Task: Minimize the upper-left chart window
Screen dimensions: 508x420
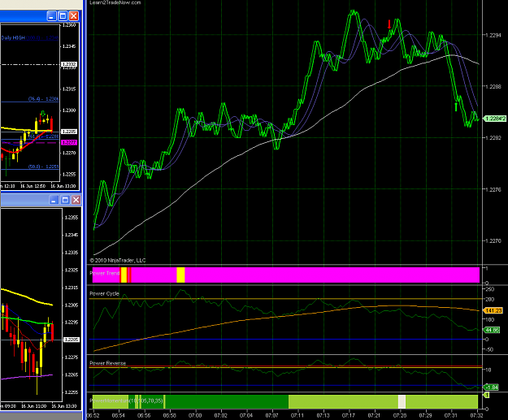Action: (x=51, y=15)
